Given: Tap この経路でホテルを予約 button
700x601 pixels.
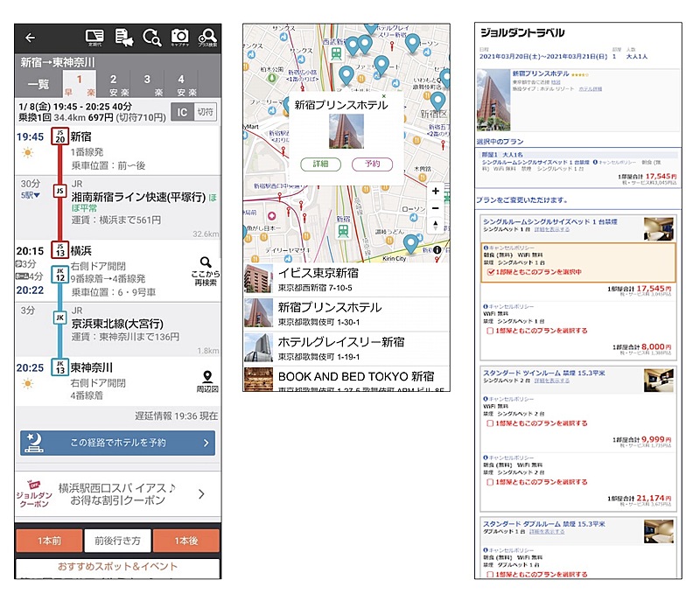Looking at the screenshot, I should [118, 443].
